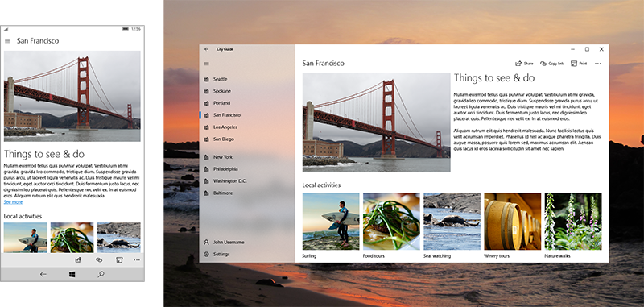Viewport: 644px width, 307px height.
Task: Tap the Golden Gate Bridge photo on the phone
Action: point(72,96)
